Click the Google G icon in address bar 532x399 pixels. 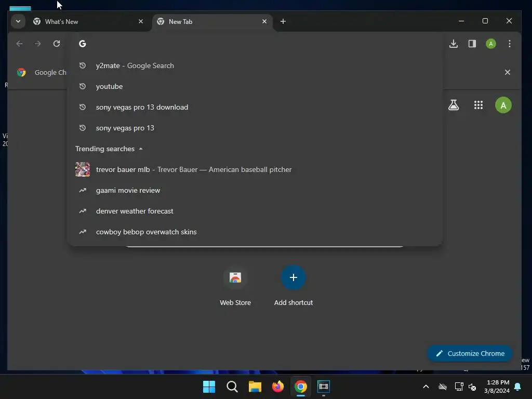83,44
